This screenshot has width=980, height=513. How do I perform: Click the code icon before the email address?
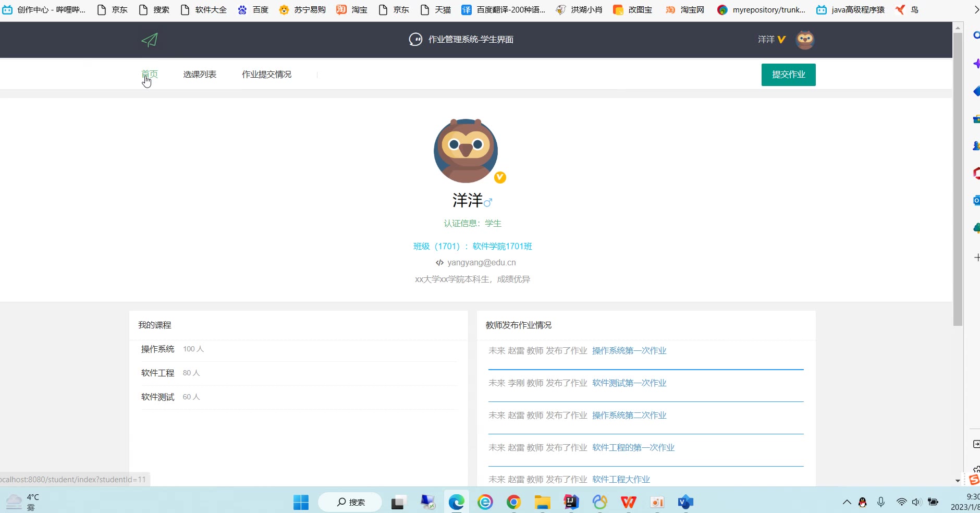pos(439,263)
